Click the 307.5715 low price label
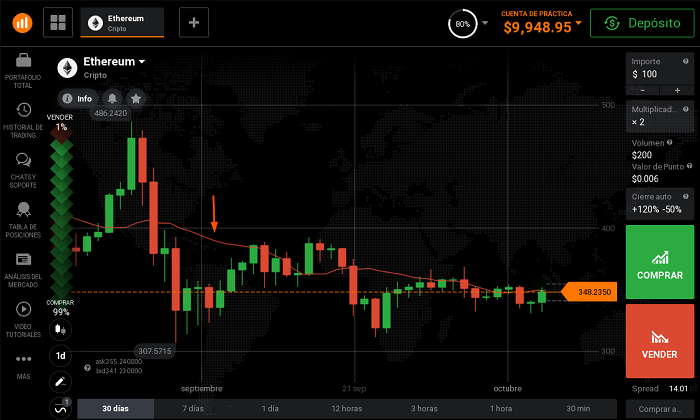Image resolution: width=700 pixels, height=420 pixels. 154,351
